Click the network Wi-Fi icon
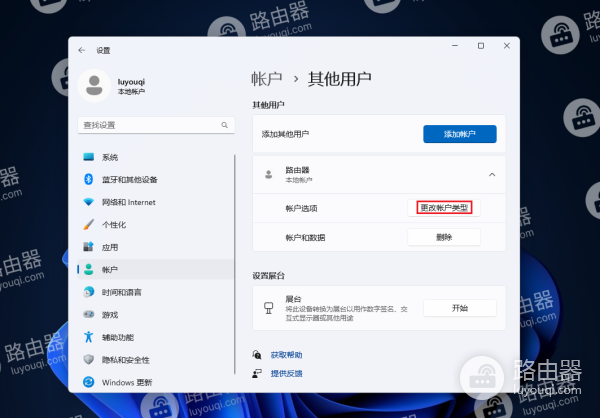This screenshot has width=600, height=418. pyautogui.click(x=89, y=202)
